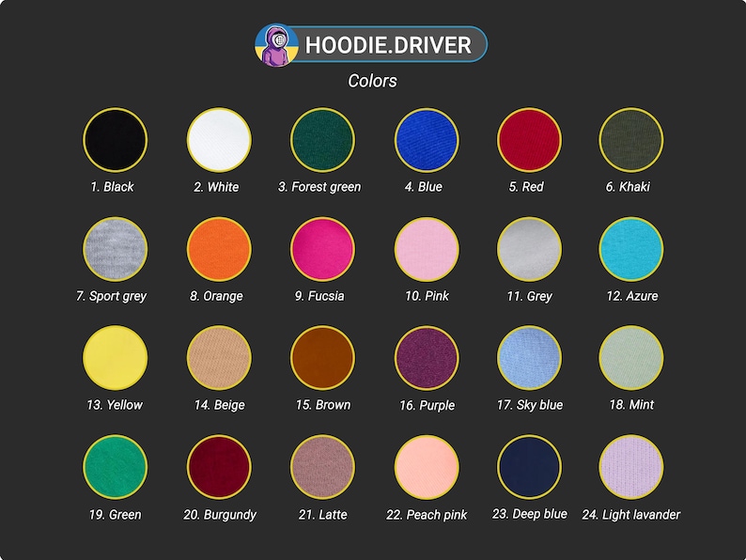746x560 pixels.
Task: Pick the Forest green swatch circle
Action: 322,140
